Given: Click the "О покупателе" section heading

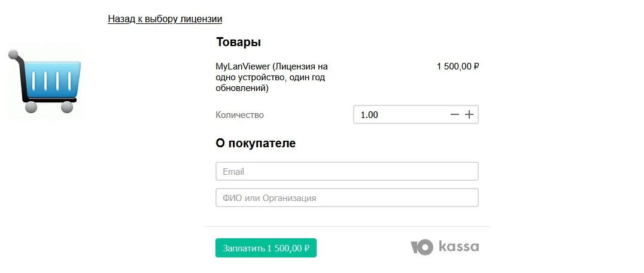Looking at the screenshot, I should pos(256,143).
